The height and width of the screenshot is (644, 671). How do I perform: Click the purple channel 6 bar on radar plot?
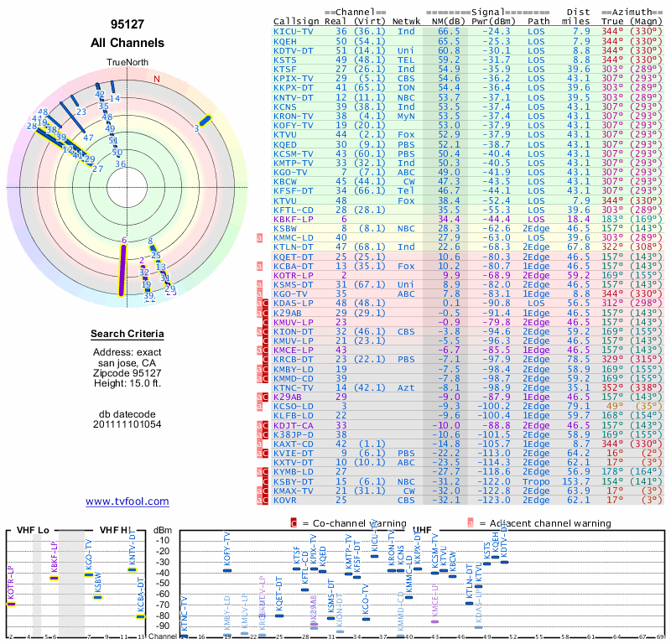(122, 271)
